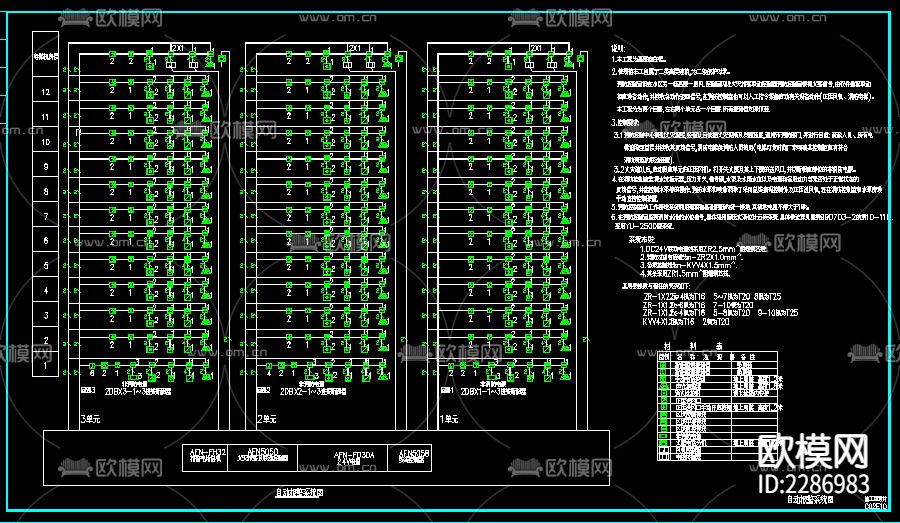Click floor label 10 in the floor column
Viewport: 900px width, 523px height.
click(45, 142)
